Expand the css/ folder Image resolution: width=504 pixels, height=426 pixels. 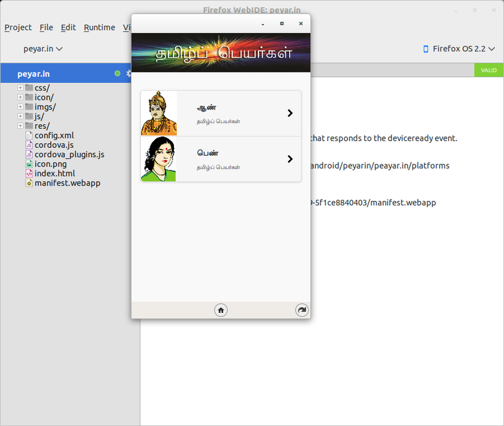point(20,88)
